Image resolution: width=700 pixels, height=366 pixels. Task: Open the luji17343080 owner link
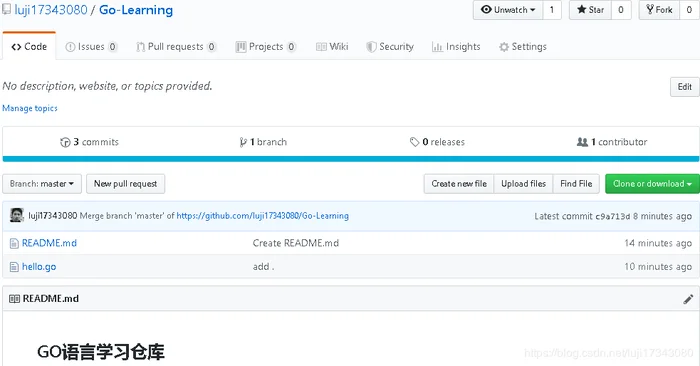pyautogui.click(x=51, y=10)
